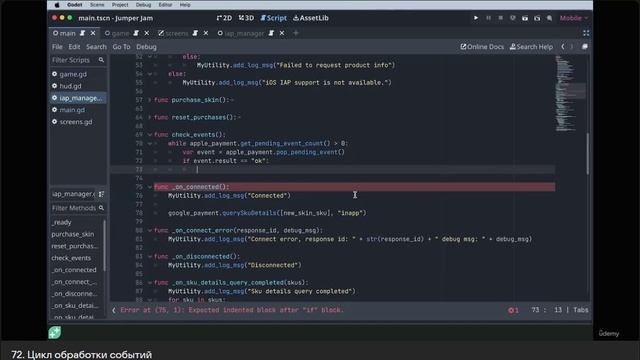Open the script File menu
The height and width of the screenshot is (360, 640).
[x=57, y=47]
